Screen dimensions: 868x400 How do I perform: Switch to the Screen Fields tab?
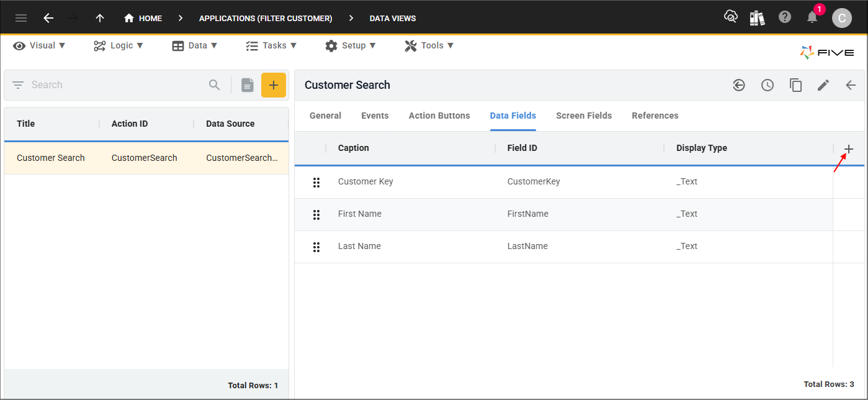[x=584, y=116]
